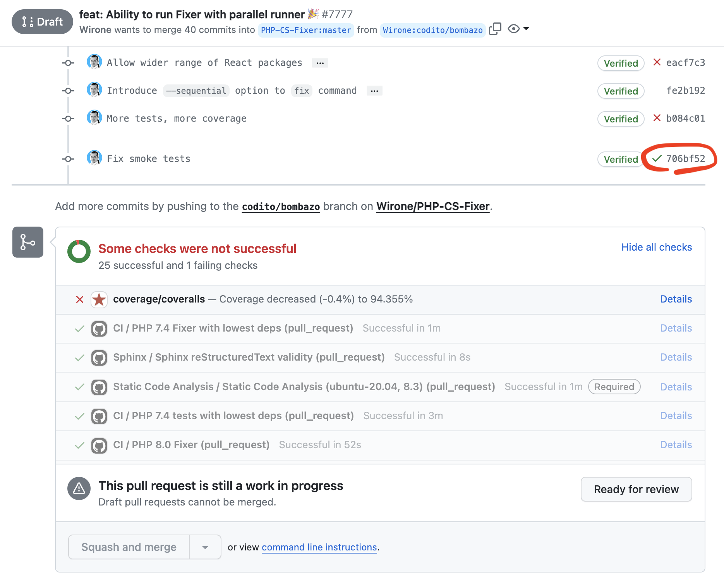724x588 pixels.
Task: Expand the Introduce --sequential commit description
Action: point(374,91)
